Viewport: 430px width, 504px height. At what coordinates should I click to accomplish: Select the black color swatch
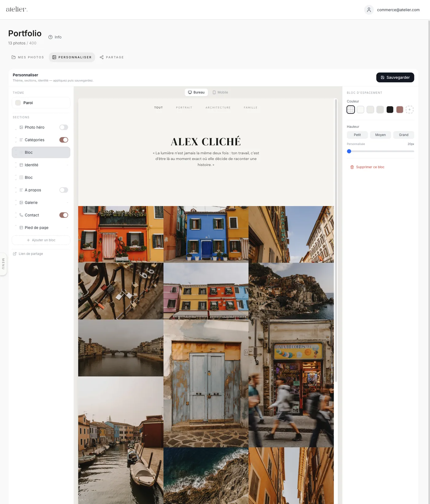(390, 110)
